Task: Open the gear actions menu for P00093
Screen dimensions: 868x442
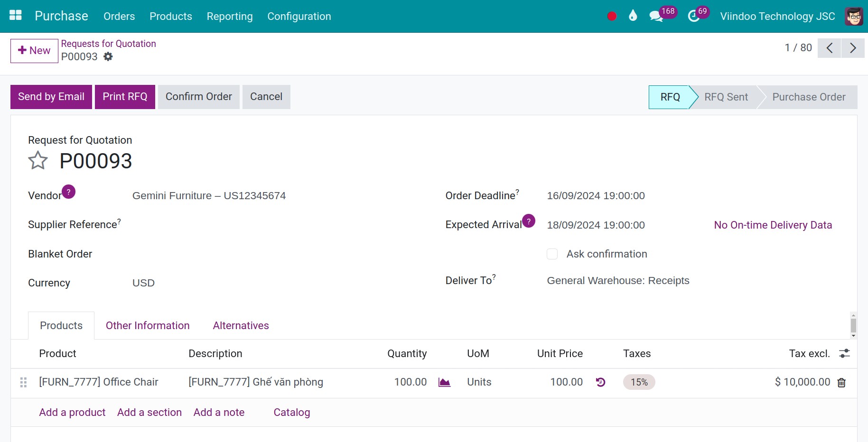Action: (x=108, y=57)
